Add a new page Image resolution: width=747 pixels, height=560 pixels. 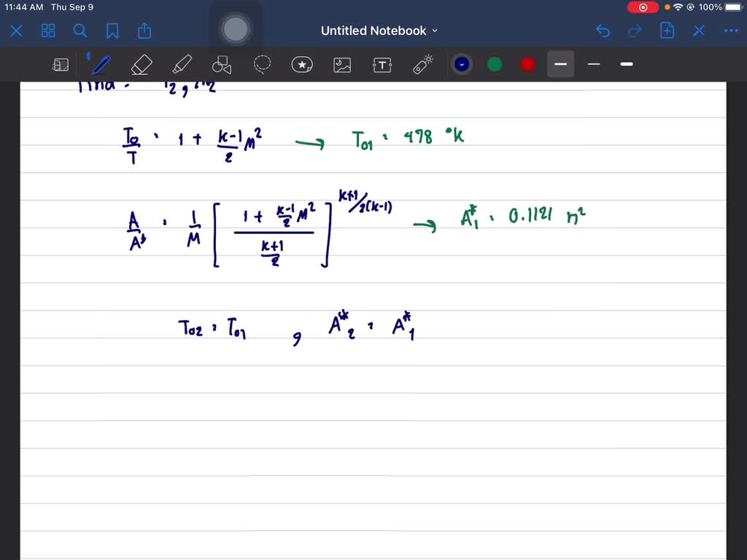[x=666, y=31]
